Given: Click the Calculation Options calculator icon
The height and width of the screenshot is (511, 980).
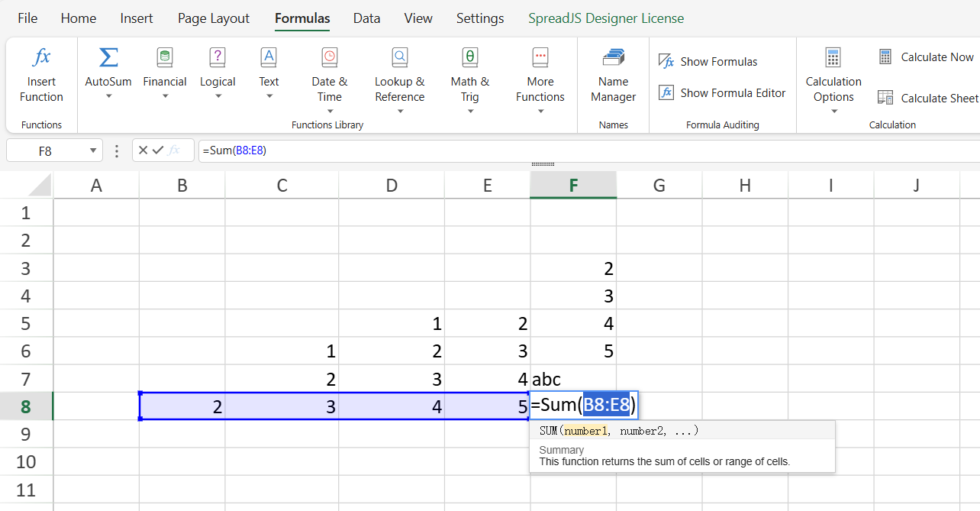Looking at the screenshot, I should tap(833, 57).
